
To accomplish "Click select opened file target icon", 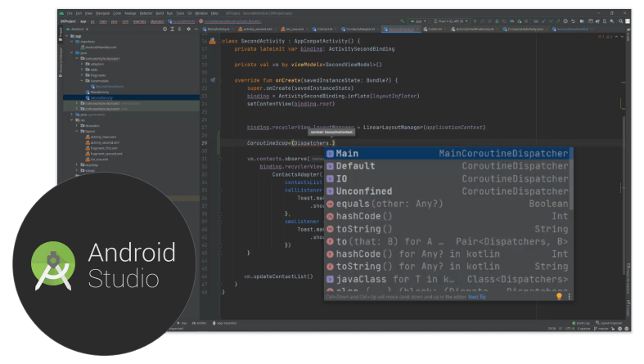I will (x=164, y=29).
